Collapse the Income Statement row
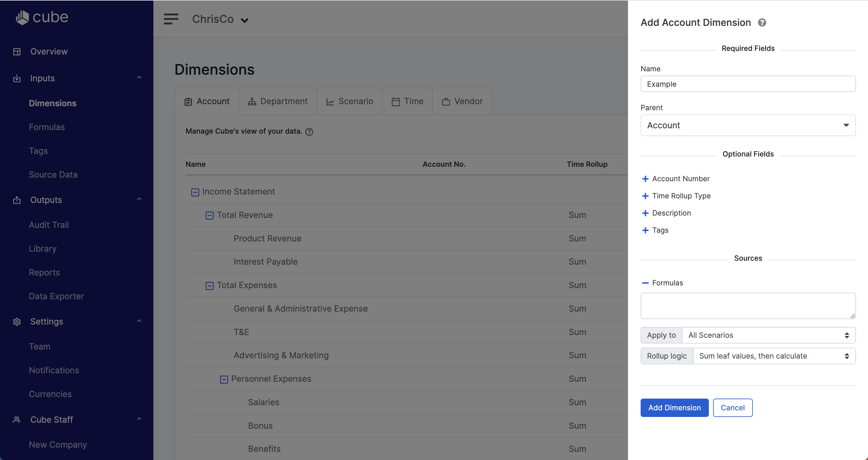The image size is (868, 460). click(x=195, y=192)
